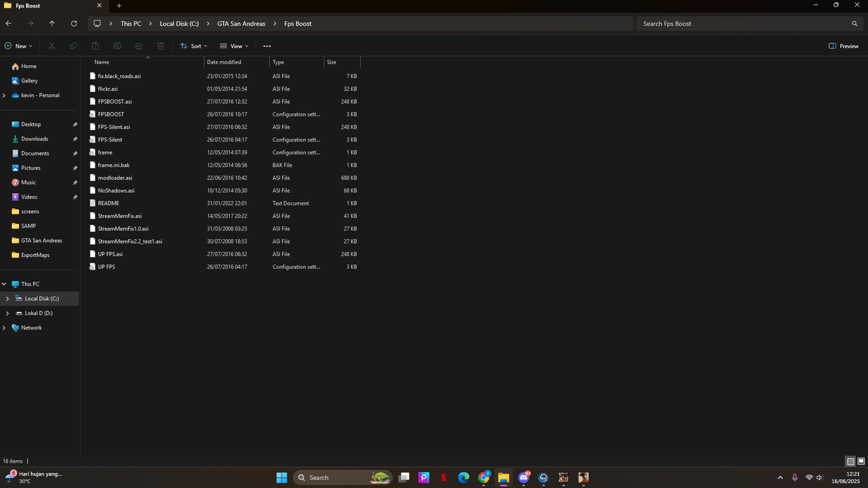Select the Fps Boost window tab
868x488 pixels.
[54, 5]
